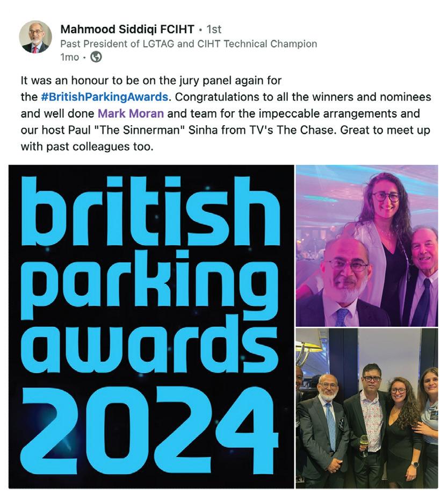Click the word 'awards' in the poster
This screenshot has height=501, width=448.
(149, 347)
